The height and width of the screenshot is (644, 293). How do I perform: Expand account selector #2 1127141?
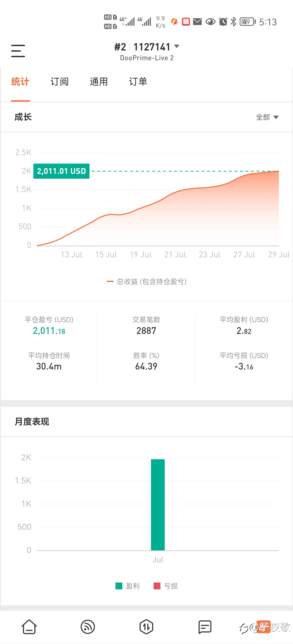point(147,47)
